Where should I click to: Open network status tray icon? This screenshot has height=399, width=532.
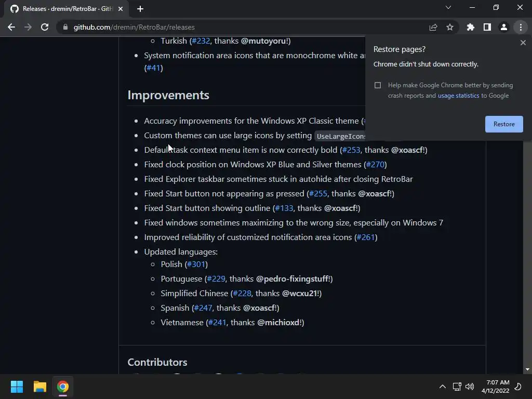click(x=457, y=387)
